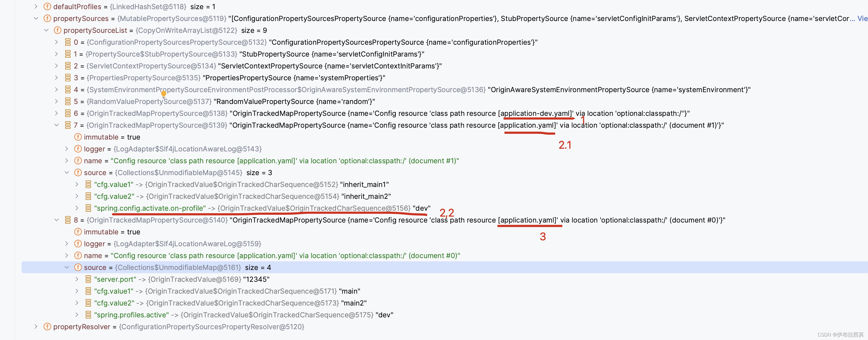Click the field icon of source size 4
This screenshot has width=868, height=340.
coord(78,267)
